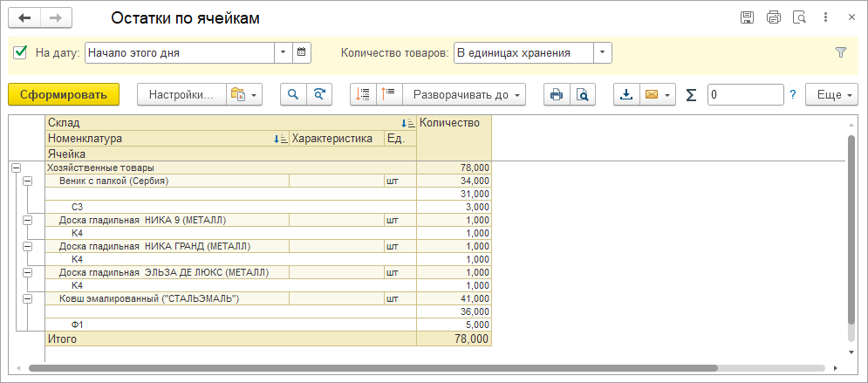Screen dimensions: 868x383
Task: Select quantity 41,000 for Ковш эмалированный
Action: point(454,299)
